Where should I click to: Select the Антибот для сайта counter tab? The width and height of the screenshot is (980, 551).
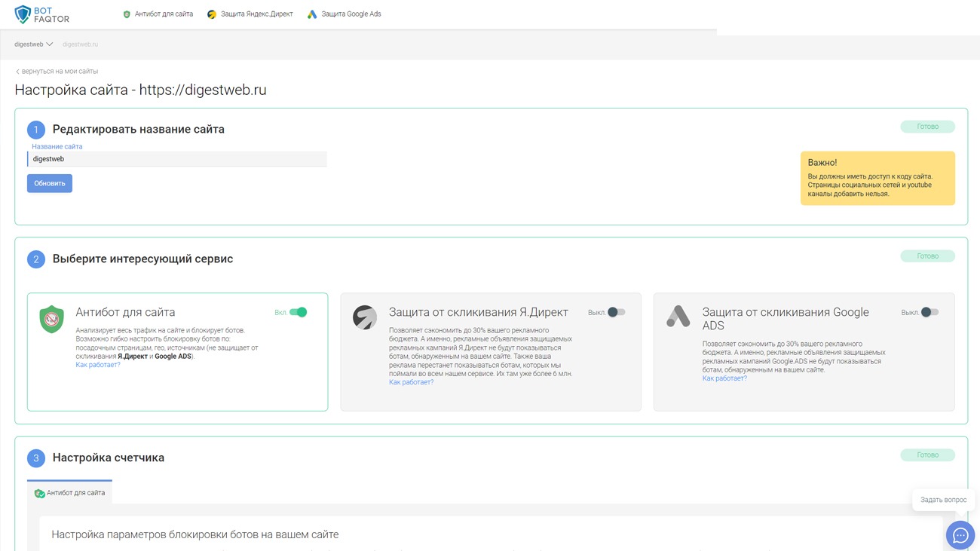click(x=69, y=493)
